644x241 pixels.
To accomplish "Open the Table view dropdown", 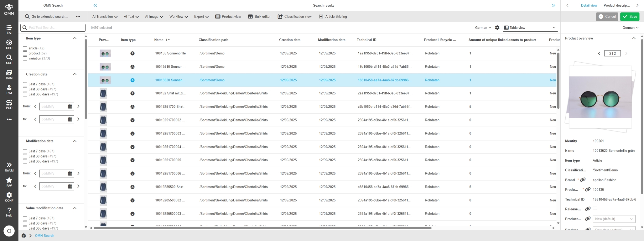I will coord(530,28).
